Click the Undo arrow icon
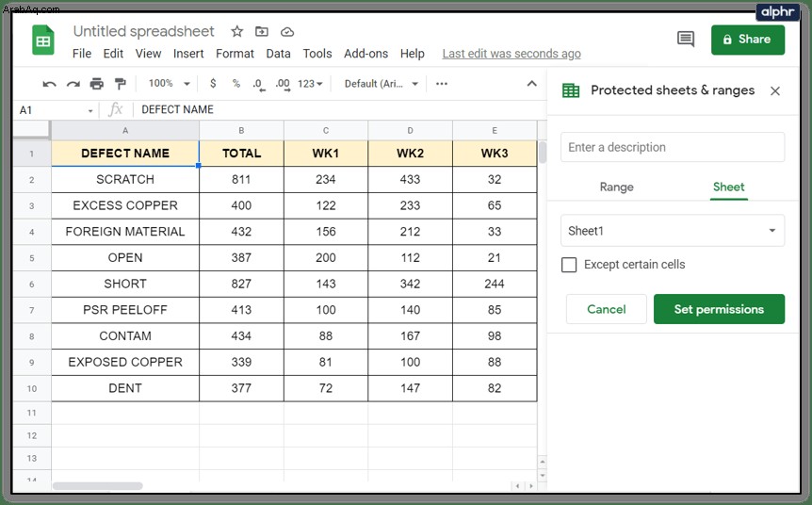This screenshot has width=812, height=505. tap(49, 84)
